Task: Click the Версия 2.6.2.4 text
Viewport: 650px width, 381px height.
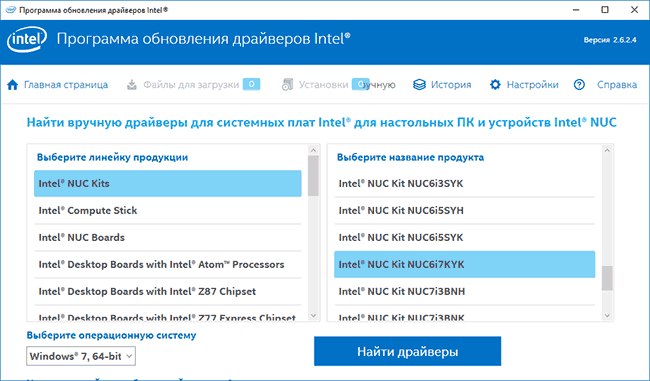Action: [610, 40]
